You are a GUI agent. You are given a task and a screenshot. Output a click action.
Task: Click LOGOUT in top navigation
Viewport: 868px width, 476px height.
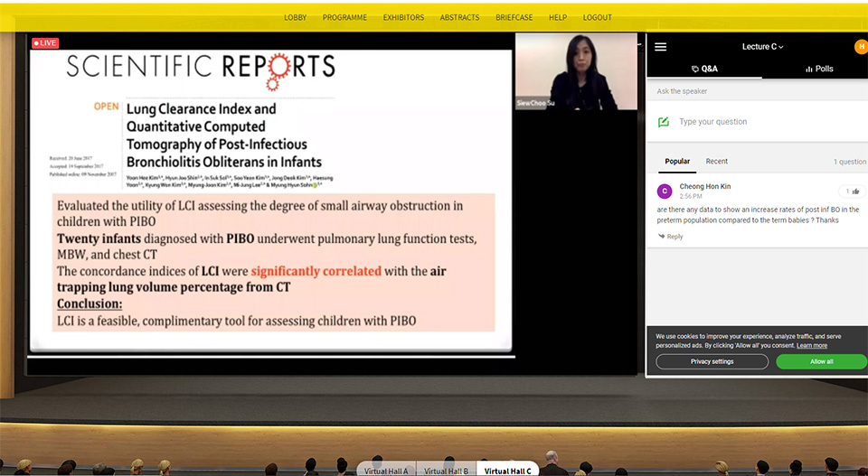point(598,18)
